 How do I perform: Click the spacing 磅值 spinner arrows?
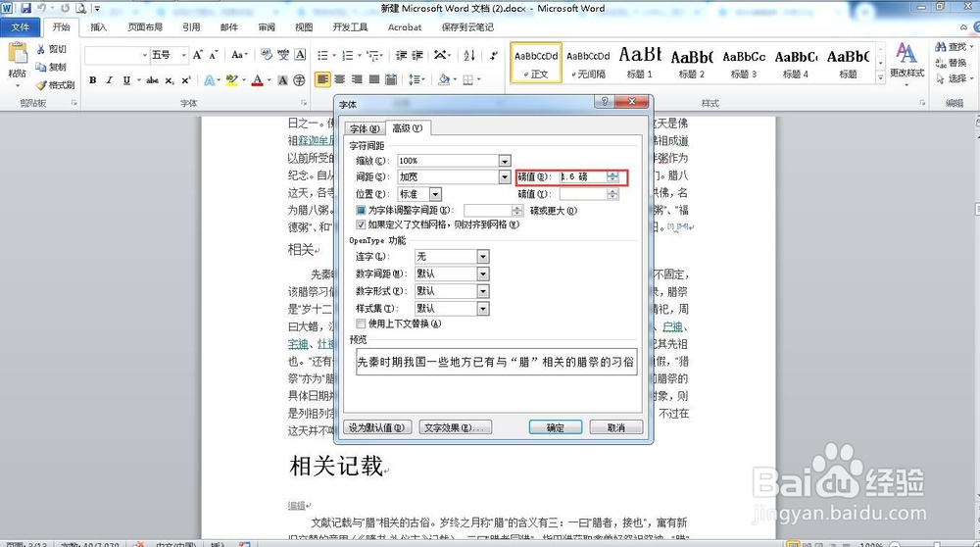[x=612, y=176]
